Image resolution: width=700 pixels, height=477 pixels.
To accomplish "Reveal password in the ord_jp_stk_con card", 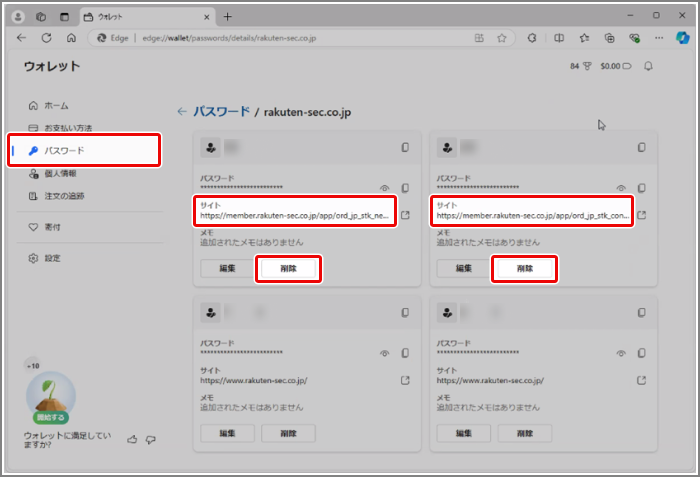I will click(x=621, y=188).
